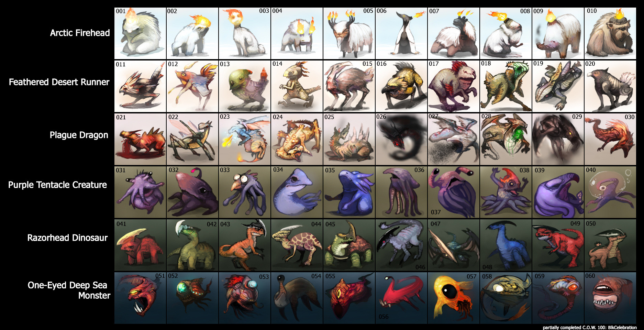The width and height of the screenshot is (644, 330).
Task: Choose Plague Dragon thumbnail 021
Action: click(x=140, y=139)
